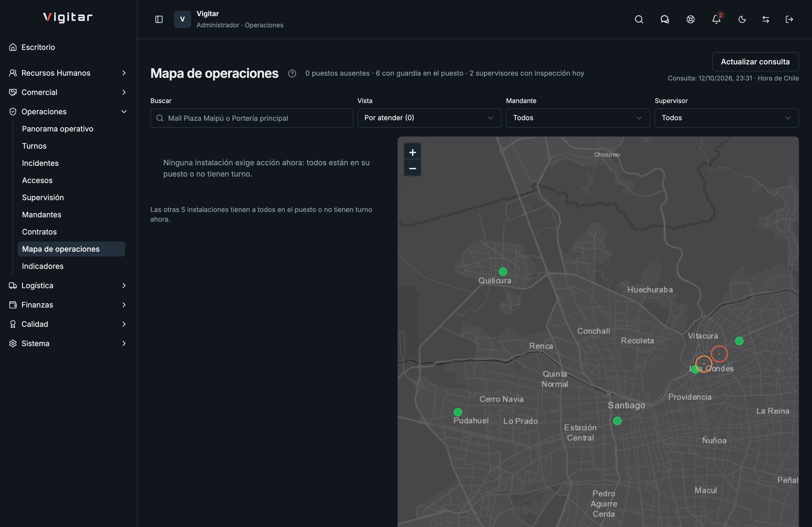Select green marker east of Vitacura
The width and height of the screenshot is (812, 527).
[x=739, y=341]
